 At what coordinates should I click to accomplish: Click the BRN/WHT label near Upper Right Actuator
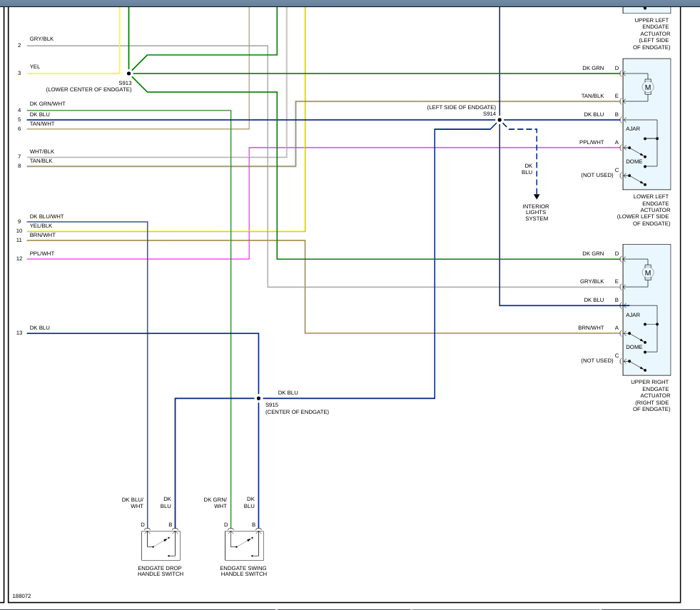(x=591, y=328)
